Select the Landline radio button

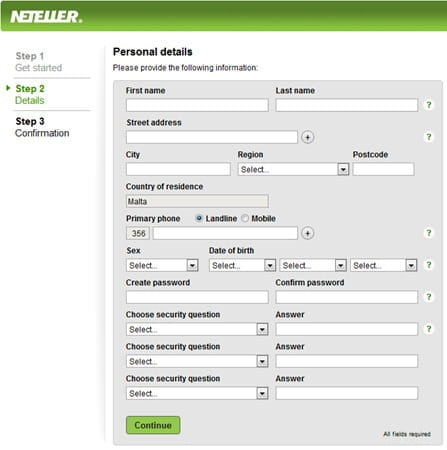pos(199,219)
